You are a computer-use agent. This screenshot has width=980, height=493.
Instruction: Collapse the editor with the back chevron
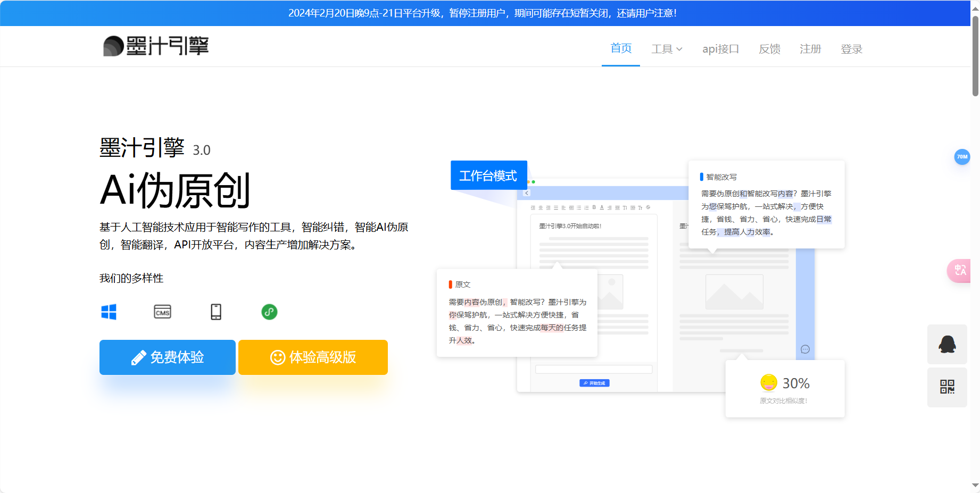527,193
